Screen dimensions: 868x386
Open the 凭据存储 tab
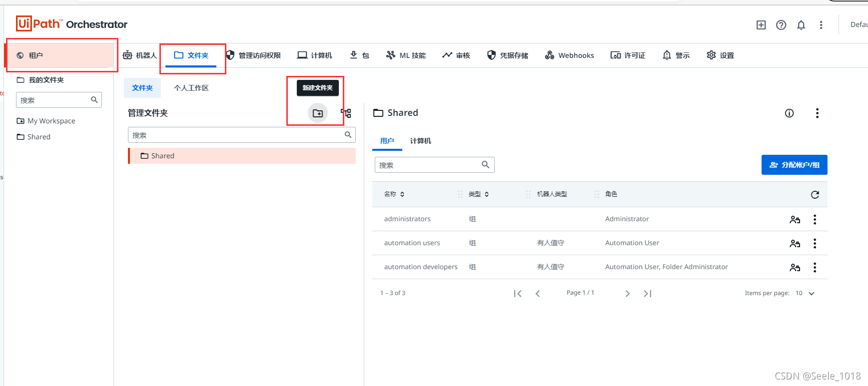coord(508,55)
